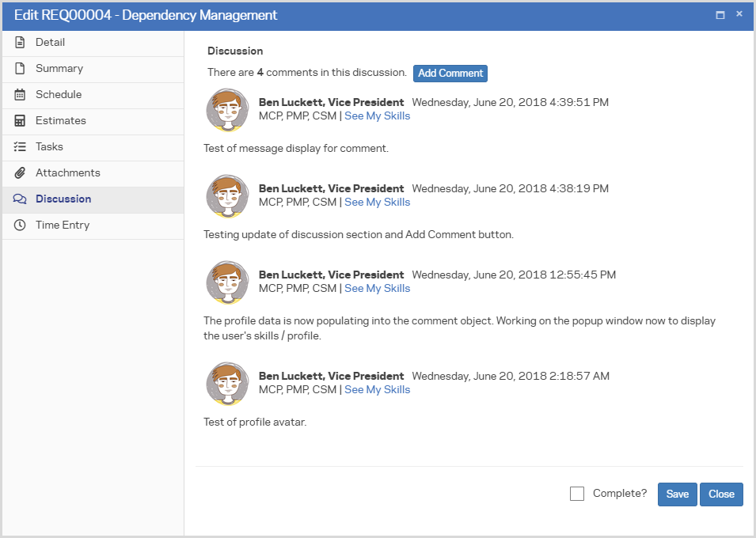Click the Discussion speech bubbles icon
The height and width of the screenshot is (538, 756).
point(20,199)
